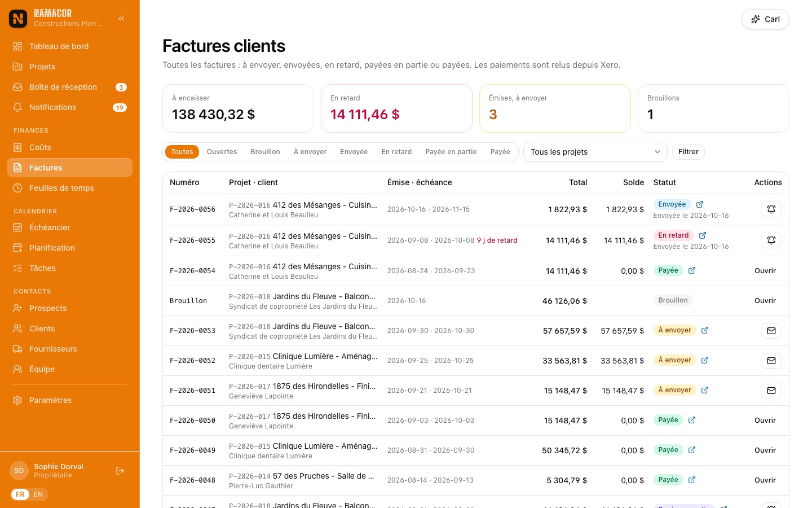
Task: Show Payée en partie tab
Action: pos(451,152)
